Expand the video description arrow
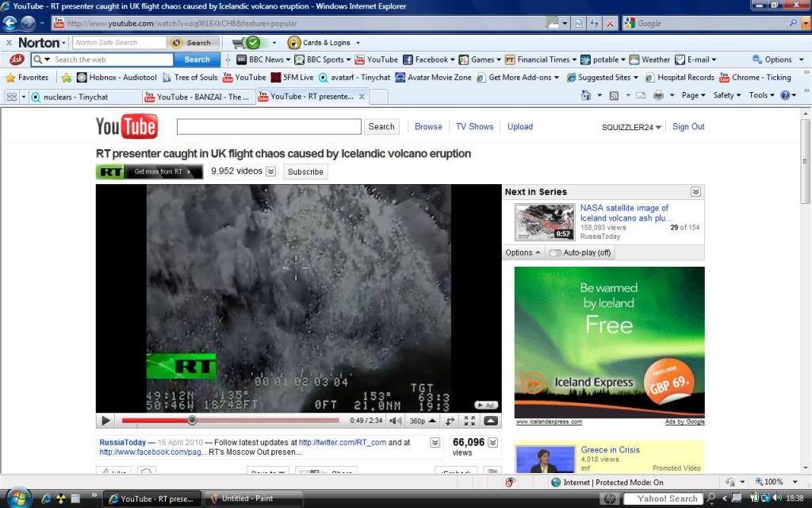Image resolution: width=812 pixels, height=508 pixels. (435, 443)
